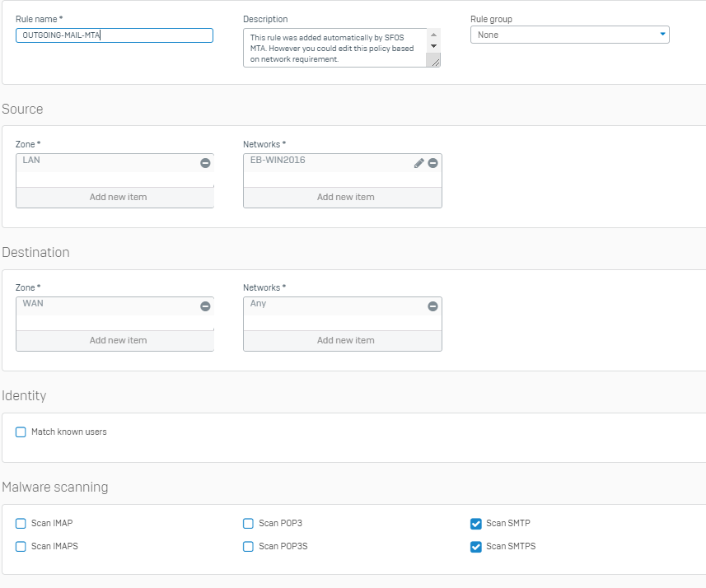This screenshot has width=706, height=588.
Task: Disable Scan SMTPS scanning
Action: [475, 546]
